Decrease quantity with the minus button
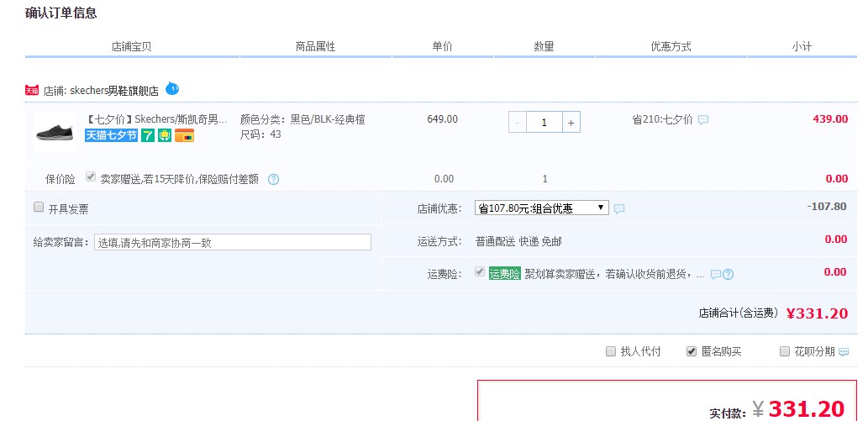Viewport: 868px width, 421px height. point(518,123)
